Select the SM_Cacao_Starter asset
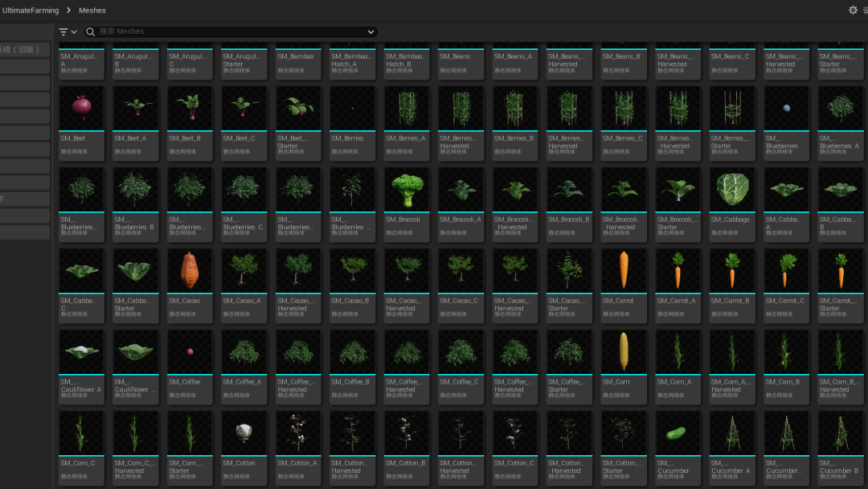The image size is (868, 489). (x=570, y=286)
